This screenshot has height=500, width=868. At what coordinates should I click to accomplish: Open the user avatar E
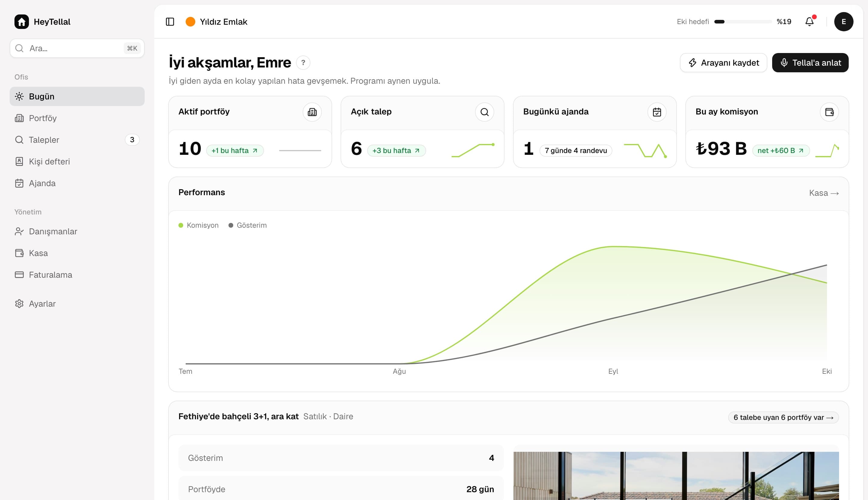pyautogui.click(x=844, y=22)
